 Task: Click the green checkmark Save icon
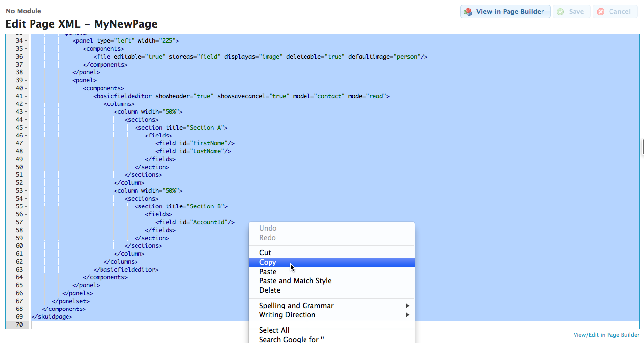pyautogui.click(x=560, y=12)
